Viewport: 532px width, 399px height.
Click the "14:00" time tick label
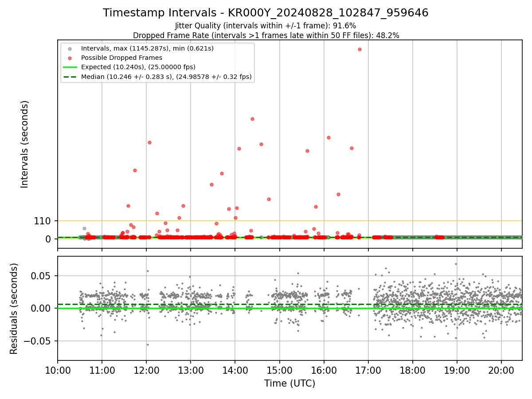(x=235, y=370)
